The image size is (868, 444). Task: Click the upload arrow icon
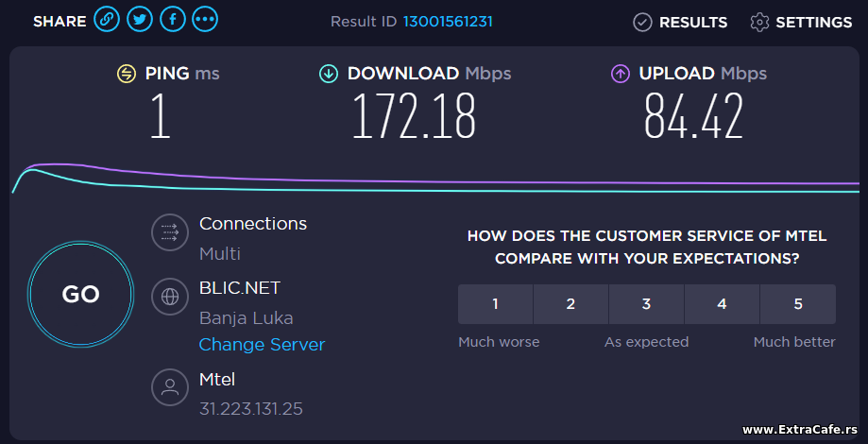620,74
